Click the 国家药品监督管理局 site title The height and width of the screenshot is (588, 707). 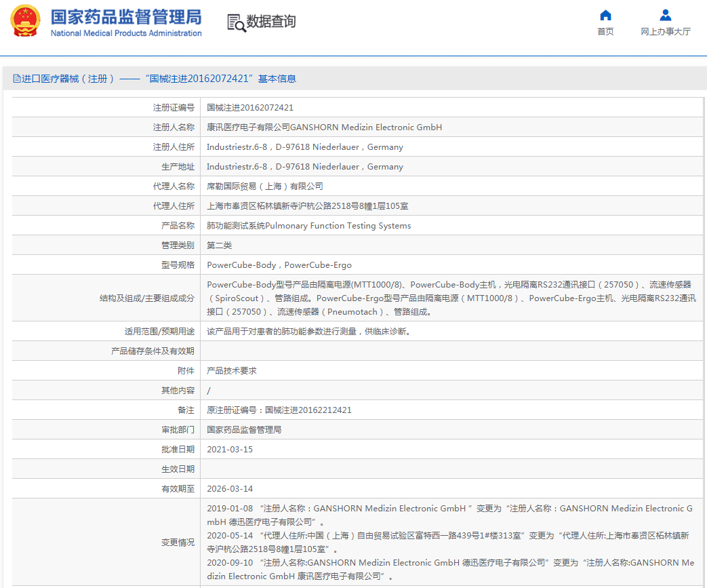(x=126, y=17)
